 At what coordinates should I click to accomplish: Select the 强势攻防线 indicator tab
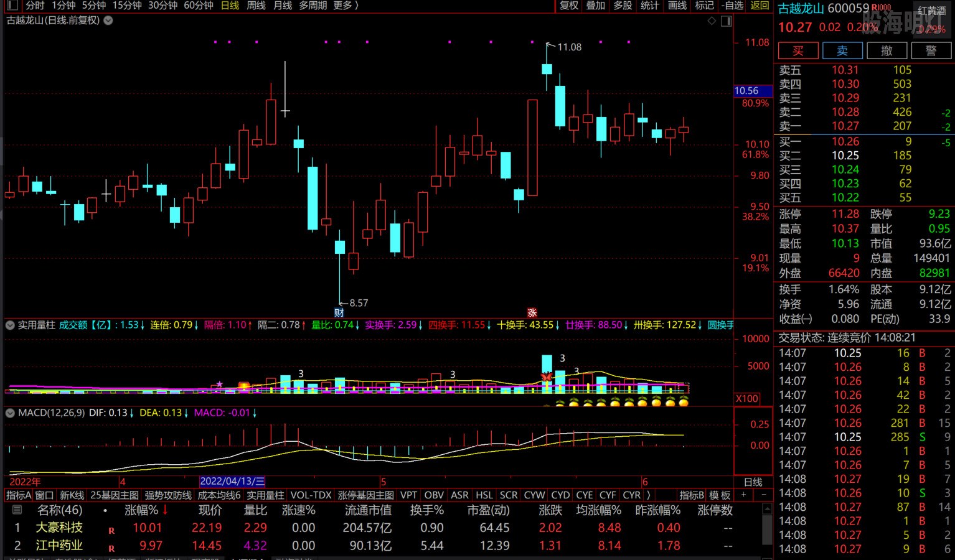[168, 495]
